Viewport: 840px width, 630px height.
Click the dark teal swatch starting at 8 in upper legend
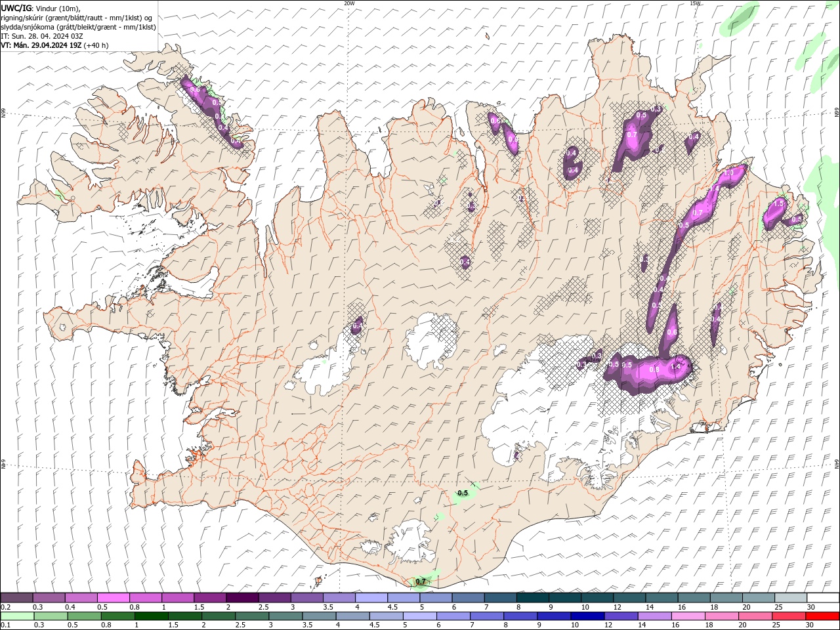534,598
